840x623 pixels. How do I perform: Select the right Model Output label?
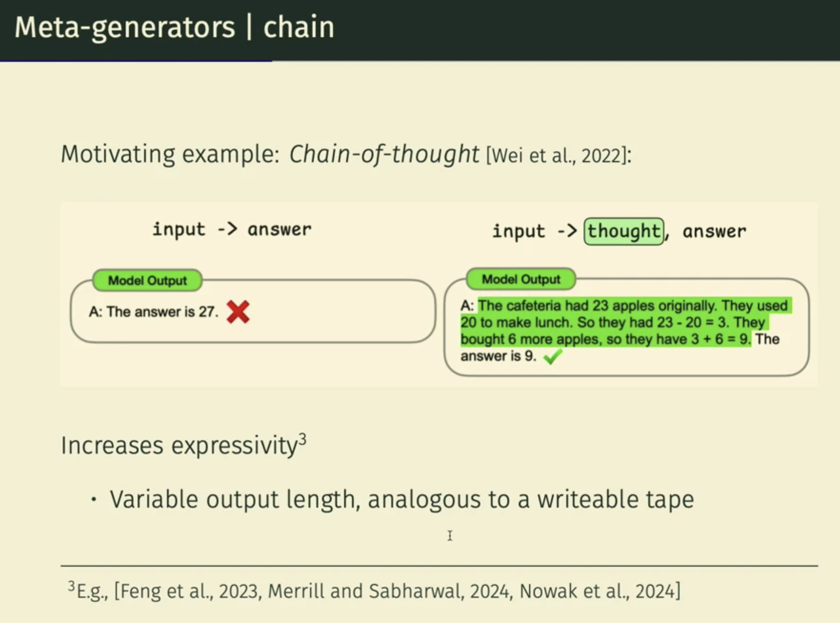(521, 279)
